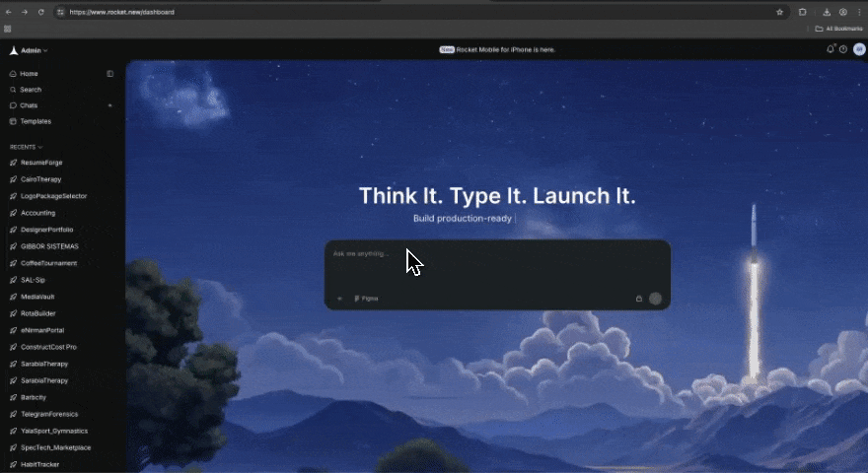Open the GIBBOR SISTEMAS project
This screenshot has height=473, width=868.
tap(49, 246)
